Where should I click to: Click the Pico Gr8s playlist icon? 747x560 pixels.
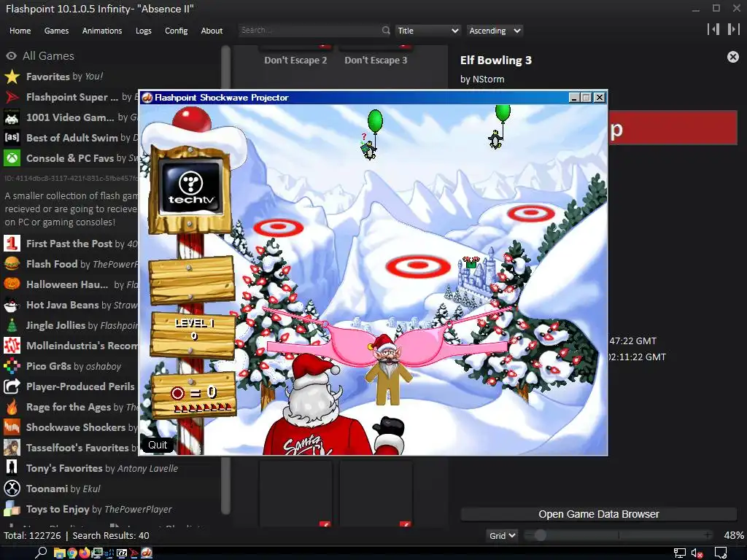click(x=12, y=366)
